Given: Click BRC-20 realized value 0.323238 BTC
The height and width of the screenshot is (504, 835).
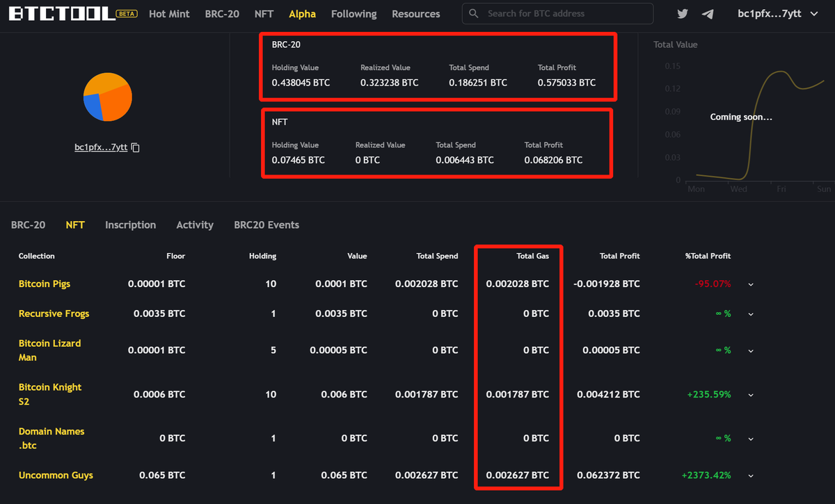Looking at the screenshot, I should coord(390,82).
